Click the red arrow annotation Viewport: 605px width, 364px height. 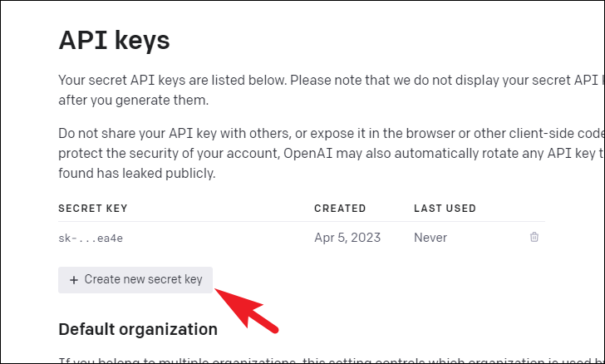pos(247,311)
